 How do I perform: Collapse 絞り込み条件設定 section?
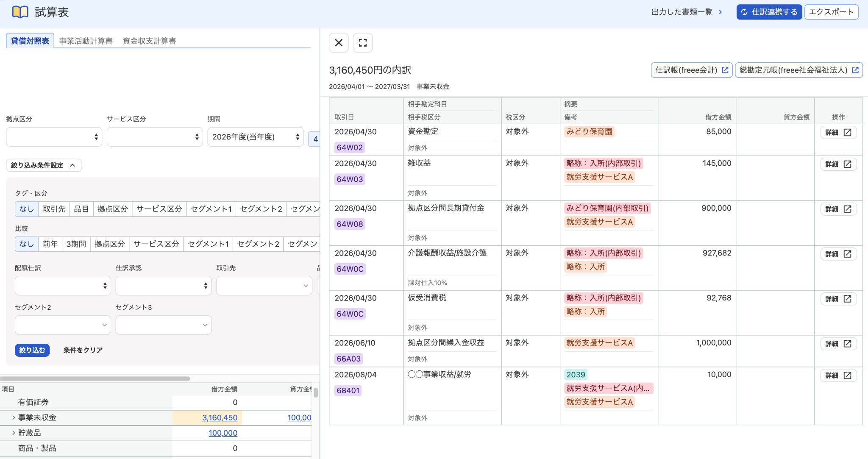tap(44, 165)
